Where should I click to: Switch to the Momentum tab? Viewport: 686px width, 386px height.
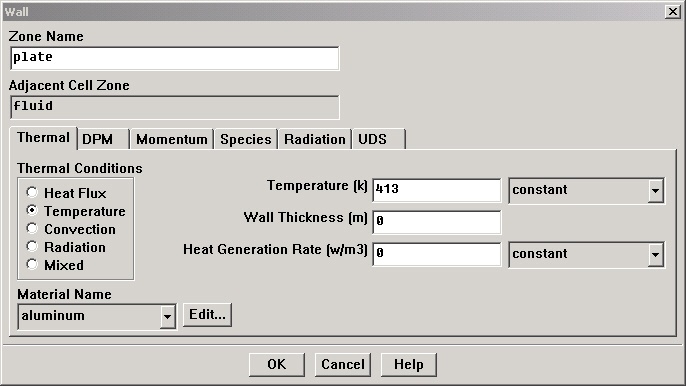172,139
